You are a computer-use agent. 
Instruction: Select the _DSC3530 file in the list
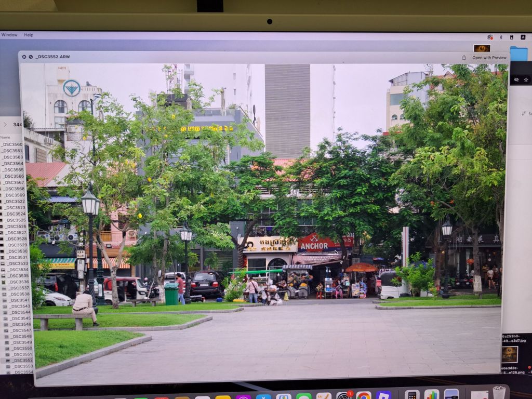[x=17, y=251]
